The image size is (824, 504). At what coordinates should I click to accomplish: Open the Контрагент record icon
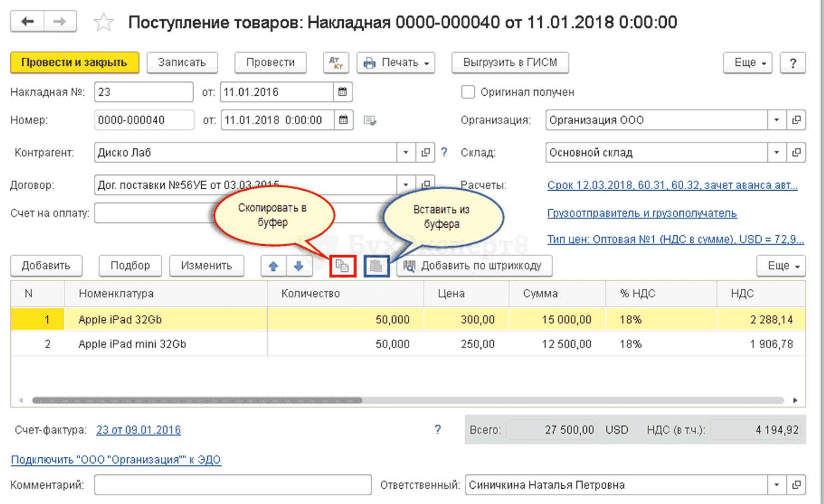point(425,153)
